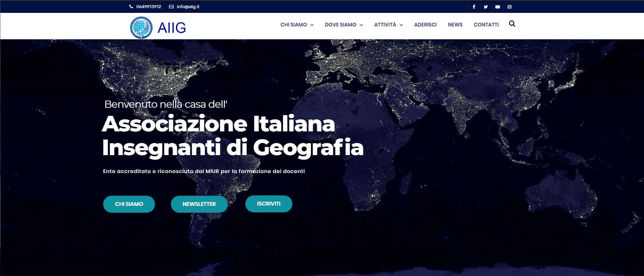Viewport: 644px width, 276px height.
Task: Click the MIUR accreditation subtitle text
Action: 204,171
